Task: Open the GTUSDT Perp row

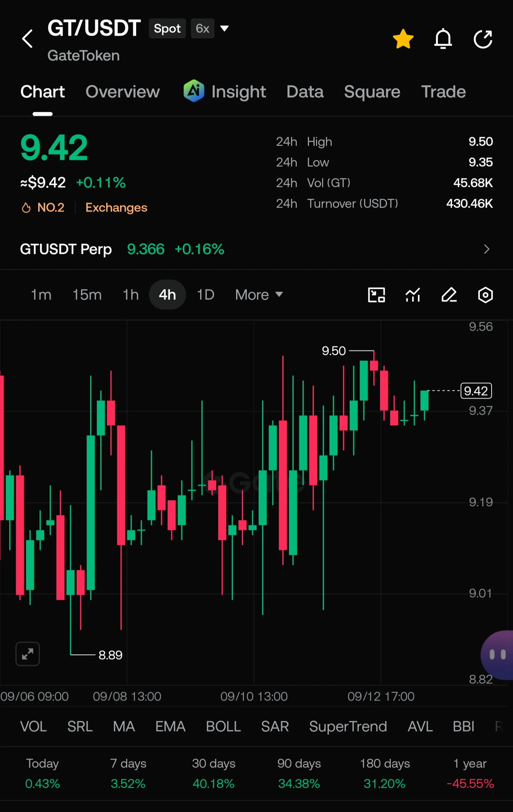Action: (256, 249)
